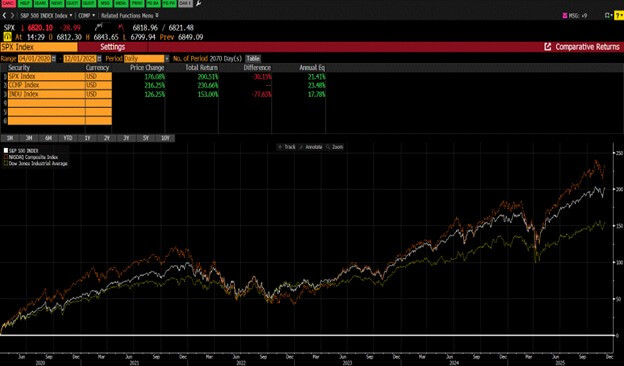The width and height of the screenshot is (624, 366).
Task: Activate the chart Zoom tool
Action: pyautogui.click(x=334, y=147)
